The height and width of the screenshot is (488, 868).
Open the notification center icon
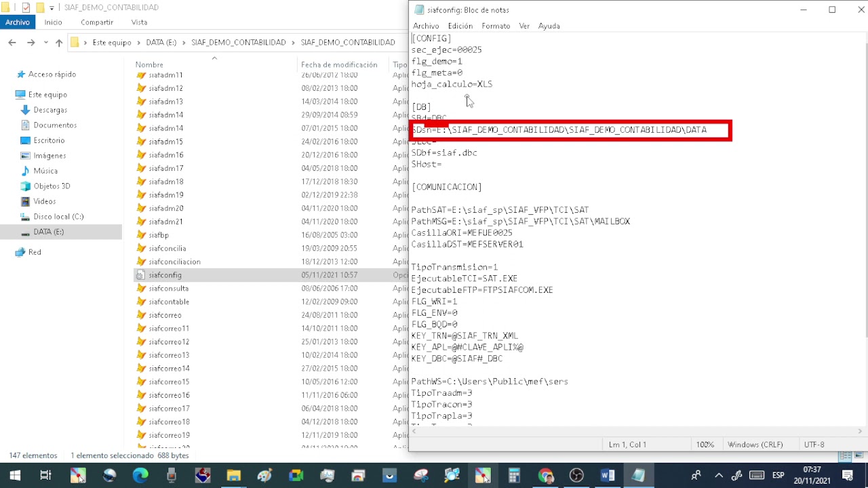[848, 476]
